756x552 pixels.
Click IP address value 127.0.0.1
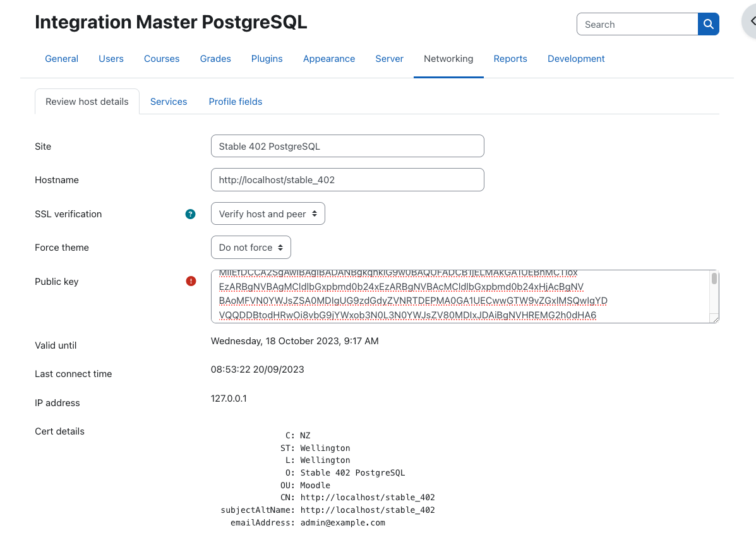[x=229, y=399]
